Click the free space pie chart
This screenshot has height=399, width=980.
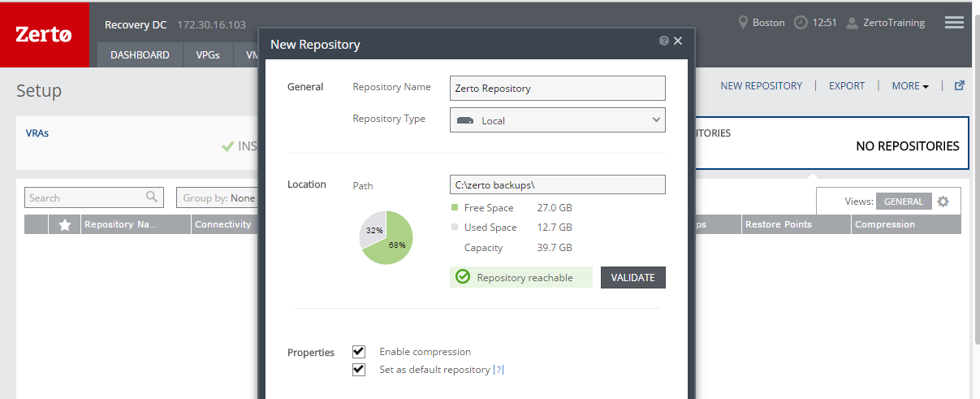click(x=386, y=237)
